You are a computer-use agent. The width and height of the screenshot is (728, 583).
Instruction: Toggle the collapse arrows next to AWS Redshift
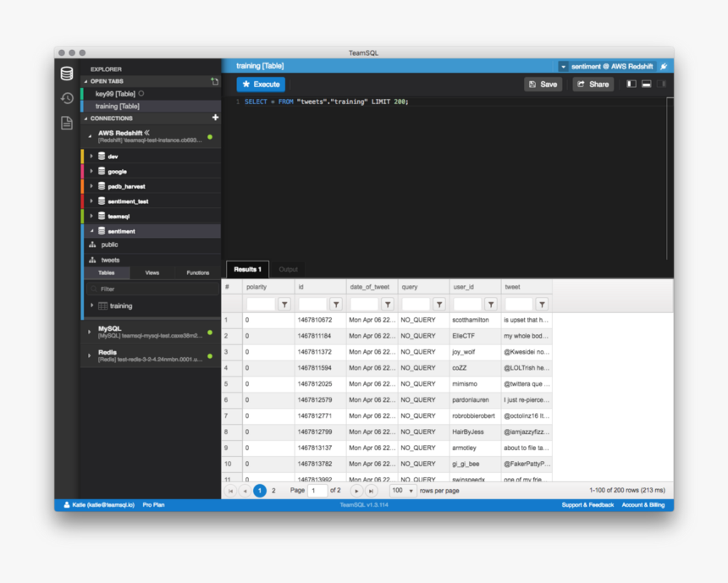tap(147, 132)
